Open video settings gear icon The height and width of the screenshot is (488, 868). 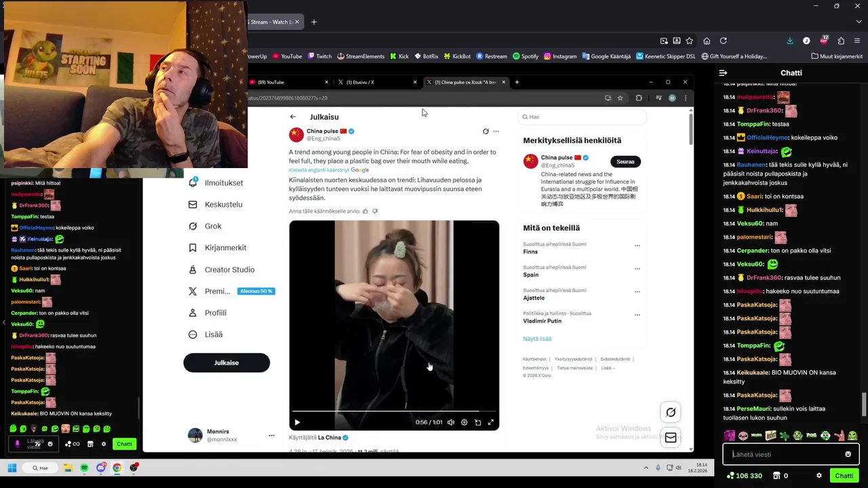[x=464, y=422]
